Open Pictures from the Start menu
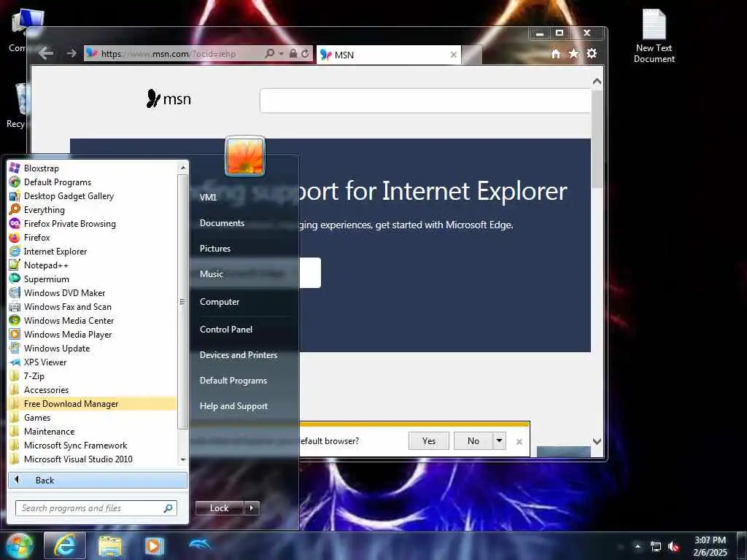Image resolution: width=747 pixels, height=560 pixels. point(215,248)
